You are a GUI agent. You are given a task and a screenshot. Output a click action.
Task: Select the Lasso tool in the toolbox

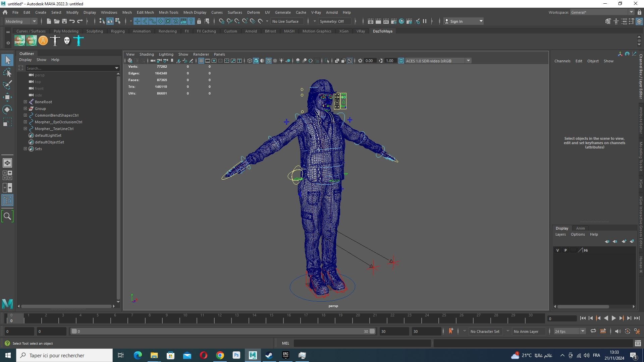pyautogui.click(x=7, y=72)
